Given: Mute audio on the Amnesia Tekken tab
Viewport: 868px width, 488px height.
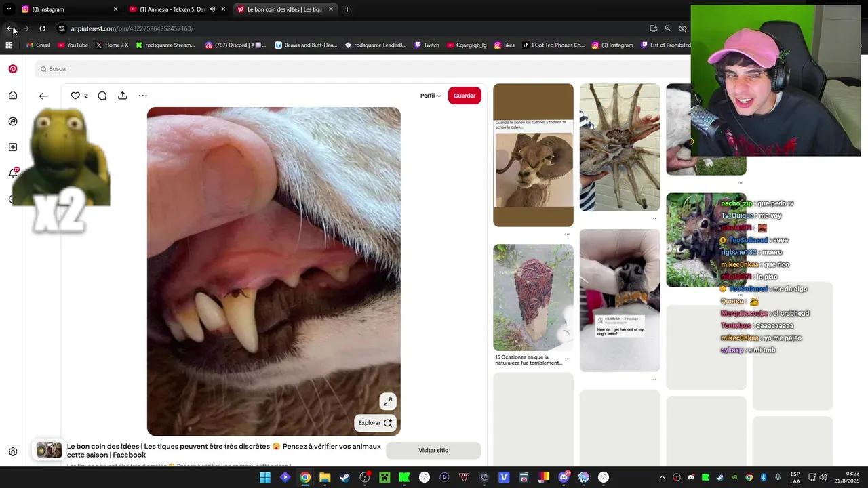Looking at the screenshot, I should [x=212, y=9].
